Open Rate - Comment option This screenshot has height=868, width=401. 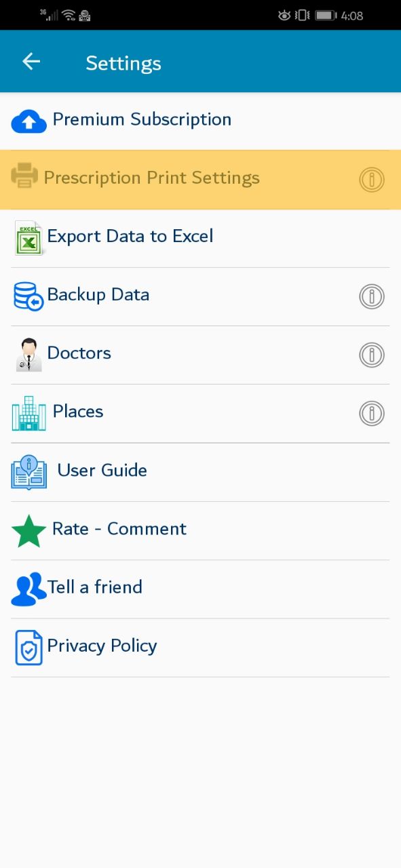point(200,530)
